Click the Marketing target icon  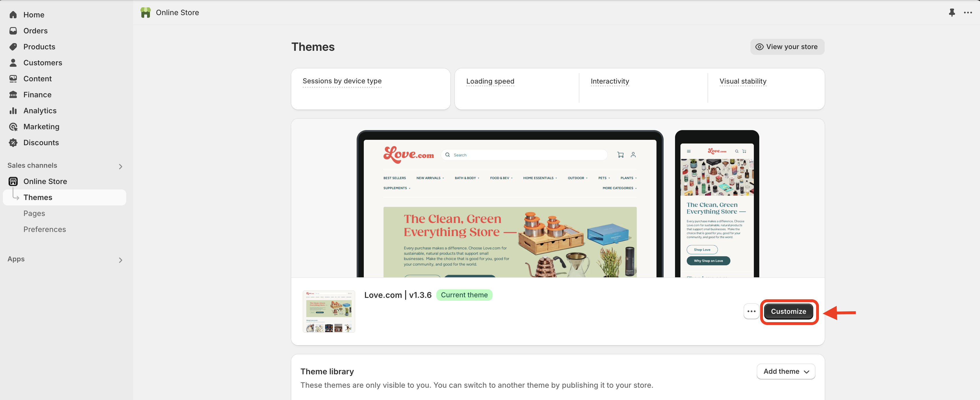point(13,127)
